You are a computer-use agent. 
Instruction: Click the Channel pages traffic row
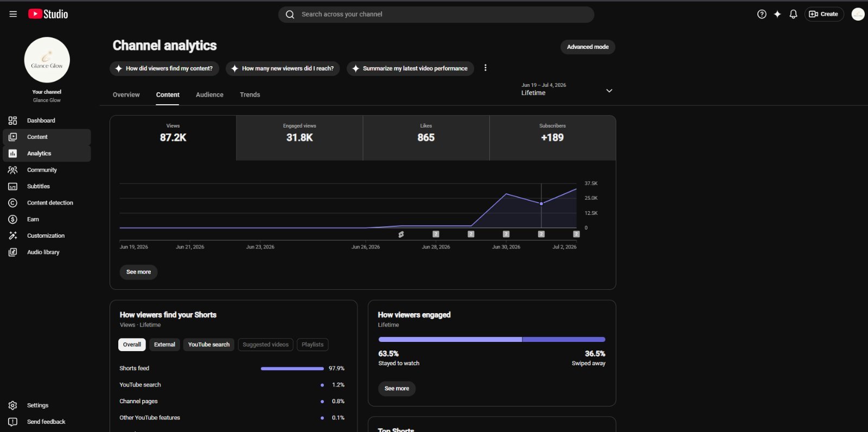(232, 402)
